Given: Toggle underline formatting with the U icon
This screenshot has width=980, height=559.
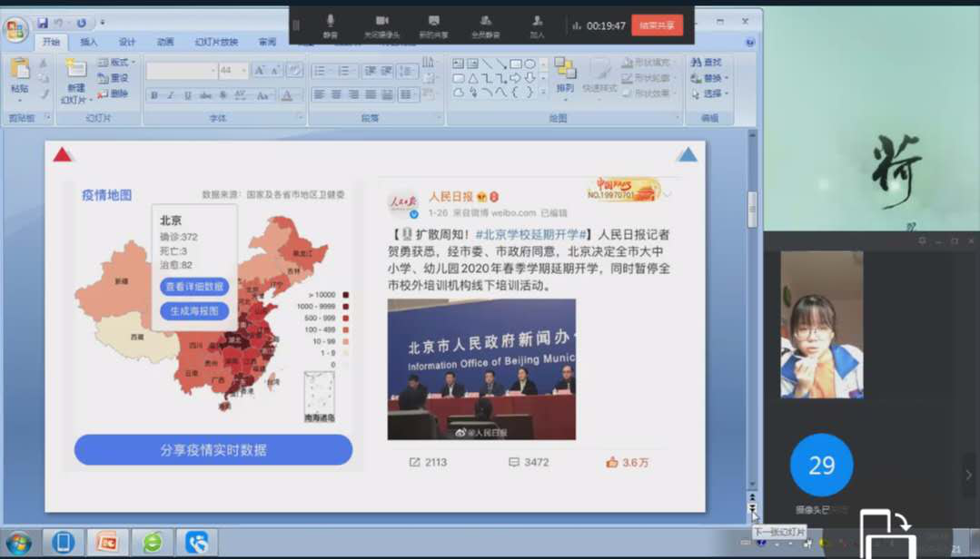Looking at the screenshot, I should (187, 95).
